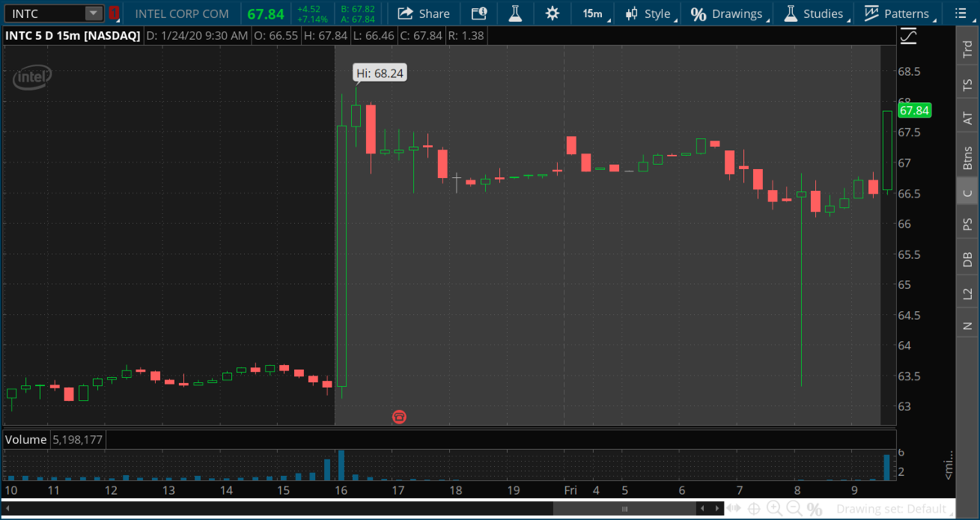The height and width of the screenshot is (520, 980).
Task: Click the last price 67.84 in header
Action: click(265, 14)
